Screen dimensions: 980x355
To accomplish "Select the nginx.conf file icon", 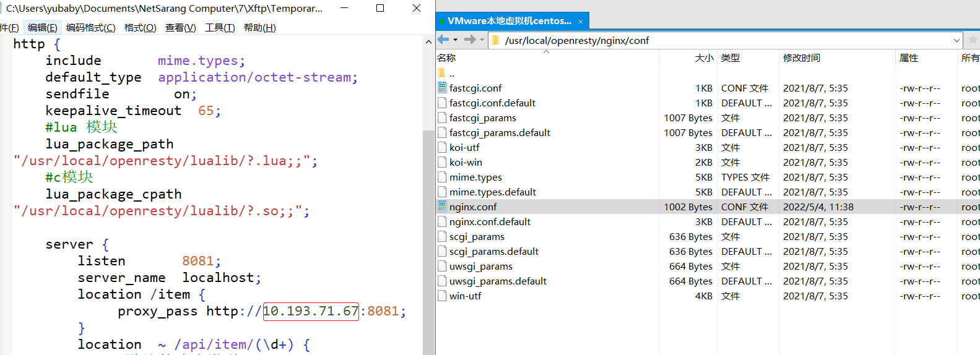I will [442, 207].
